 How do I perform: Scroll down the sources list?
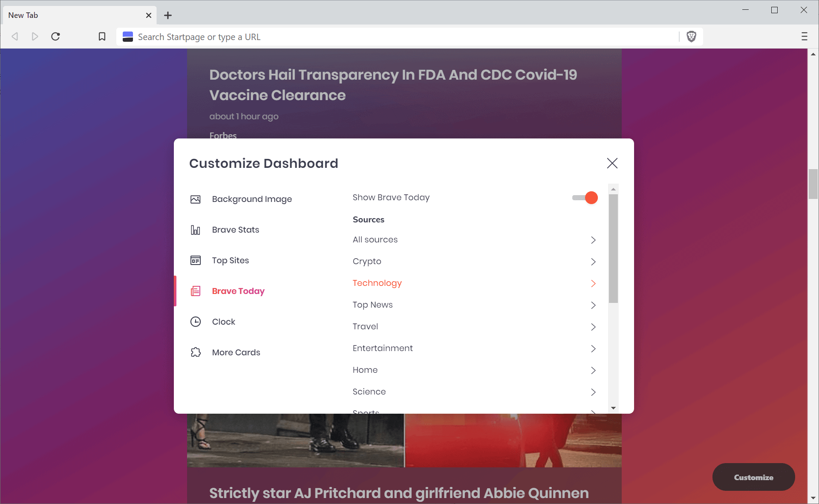coord(613,408)
